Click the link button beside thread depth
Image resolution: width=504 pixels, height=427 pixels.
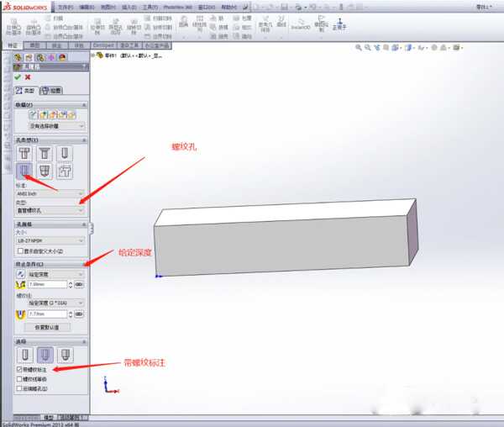(x=79, y=314)
